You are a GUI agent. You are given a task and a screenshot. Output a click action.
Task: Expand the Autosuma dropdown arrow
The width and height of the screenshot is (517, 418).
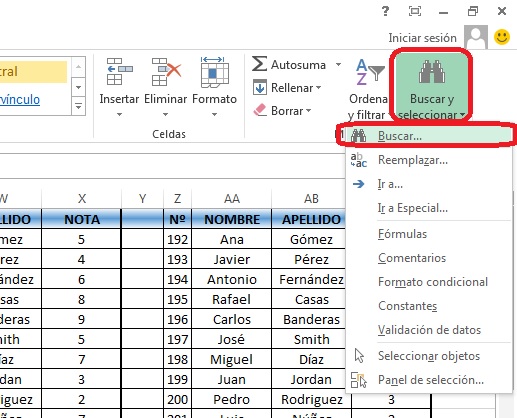338,64
